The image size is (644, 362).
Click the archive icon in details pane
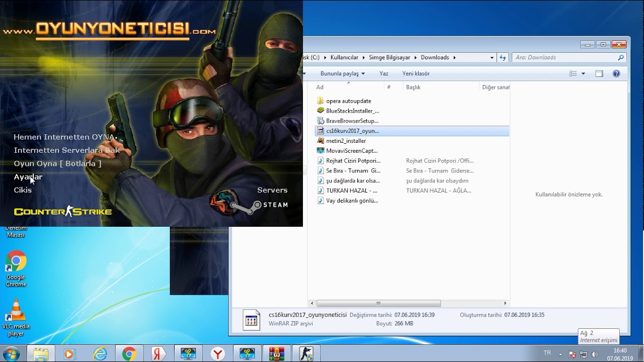[x=251, y=320]
